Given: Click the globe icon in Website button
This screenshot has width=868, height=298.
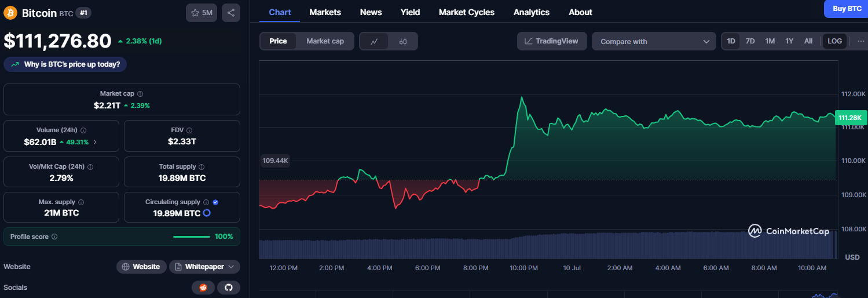Looking at the screenshot, I should pyautogui.click(x=126, y=267).
